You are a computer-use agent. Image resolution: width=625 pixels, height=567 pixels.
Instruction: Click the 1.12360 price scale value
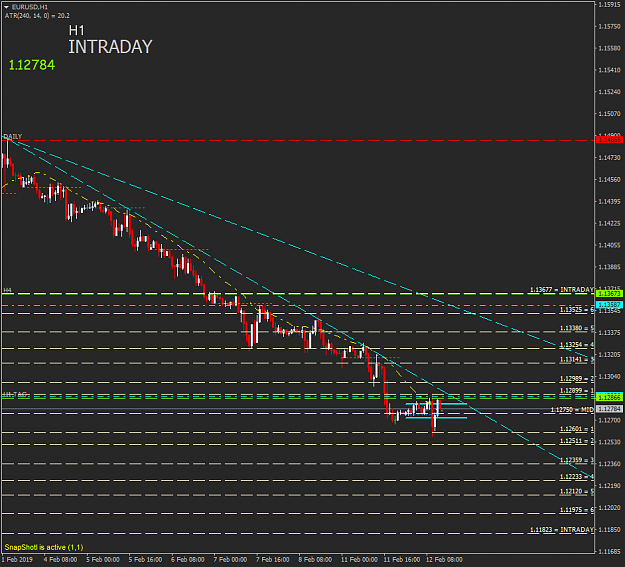coord(609,464)
